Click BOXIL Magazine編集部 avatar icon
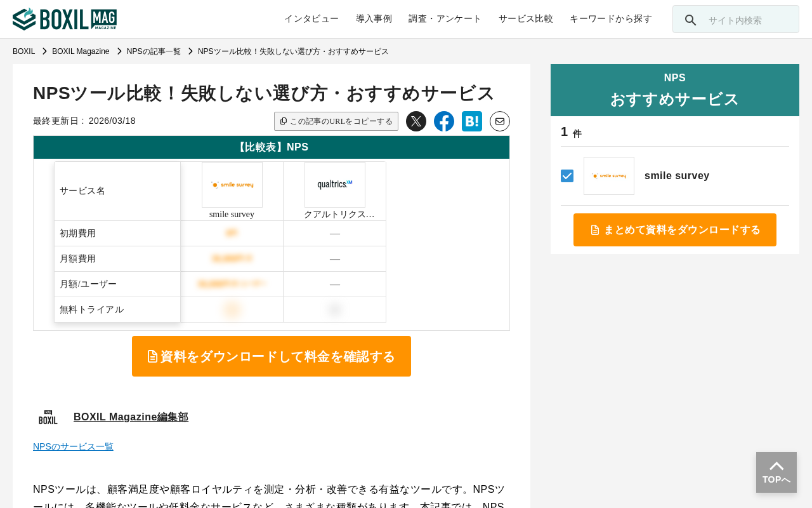The image size is (812, 508). pyautogui.click(x=48, y=417)
